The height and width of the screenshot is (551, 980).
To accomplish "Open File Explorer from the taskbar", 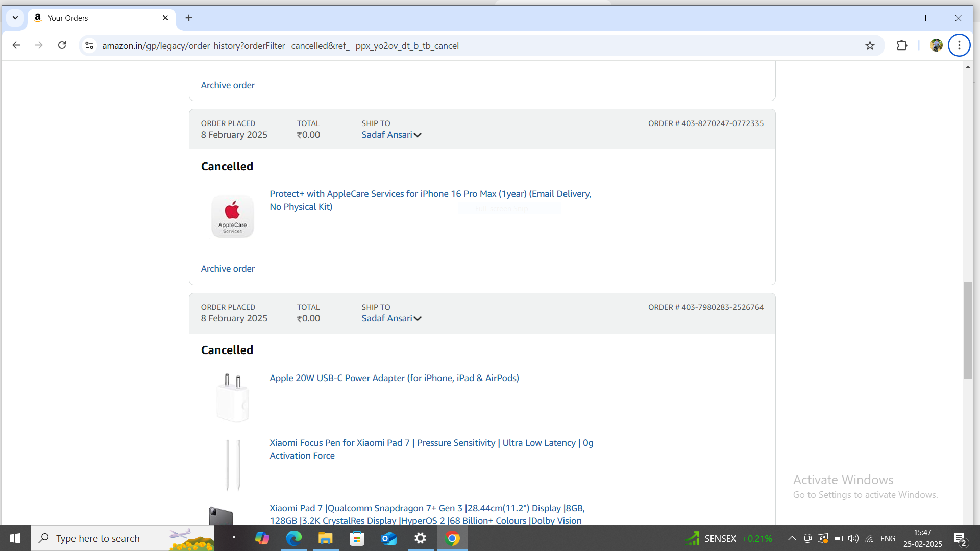I will click(326, 538).
